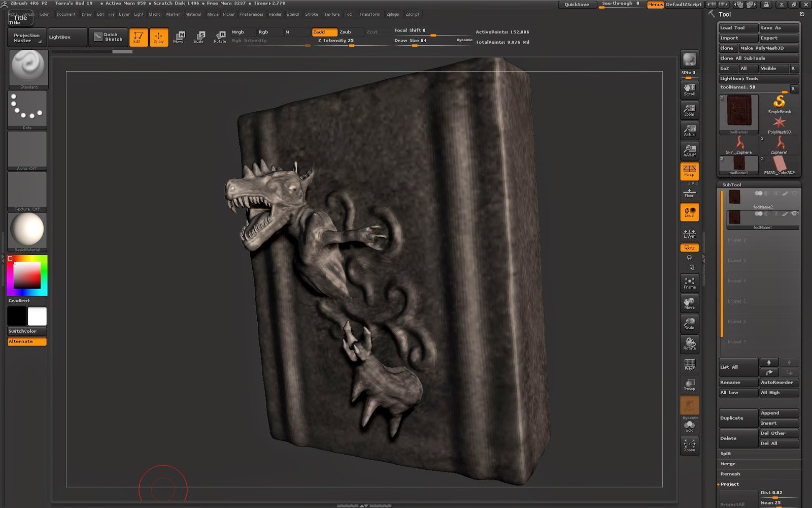
Task: Collapse the SubTool section header
Action: click(732, 185)
